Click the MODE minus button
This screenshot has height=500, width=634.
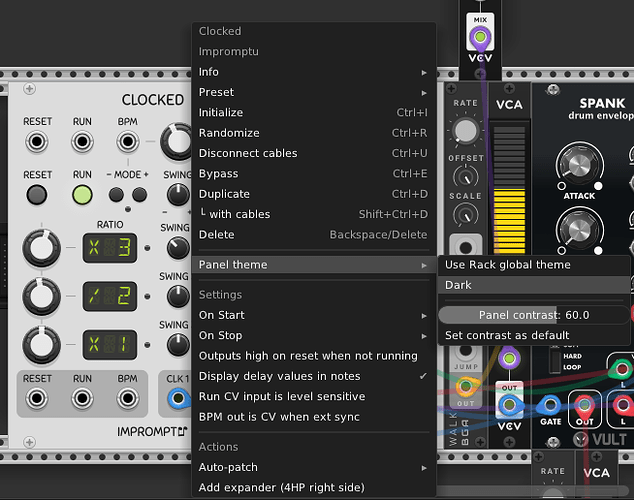116,195
